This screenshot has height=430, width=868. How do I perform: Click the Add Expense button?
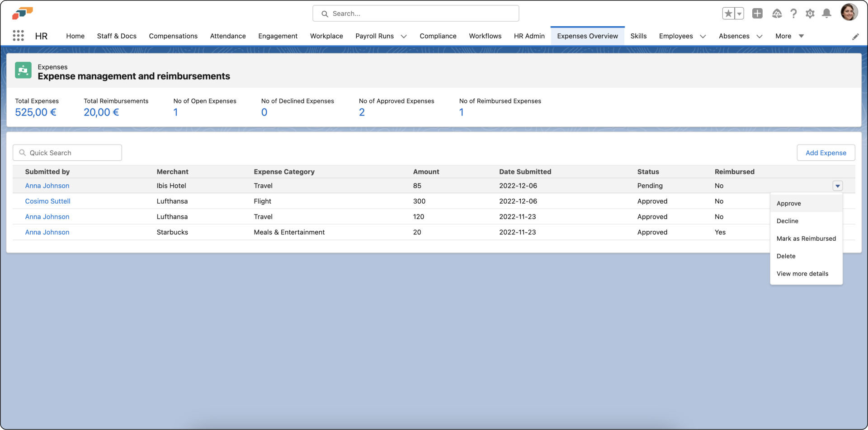[826, 153]
